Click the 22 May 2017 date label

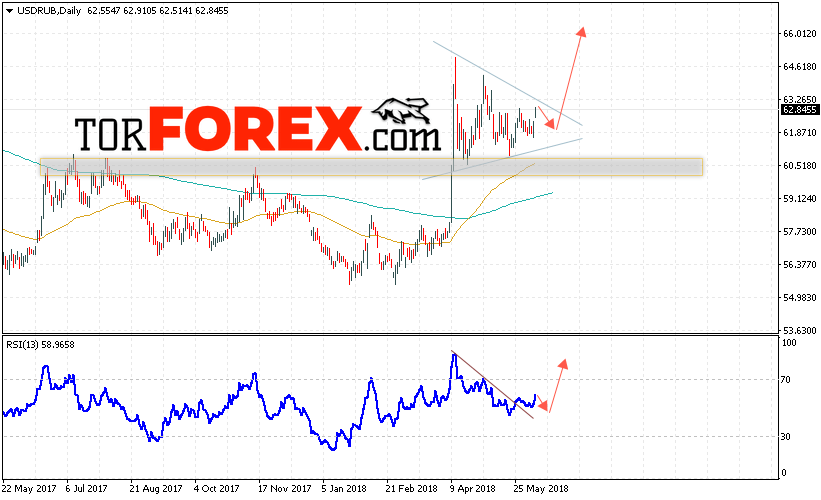[x=29, y=488]
